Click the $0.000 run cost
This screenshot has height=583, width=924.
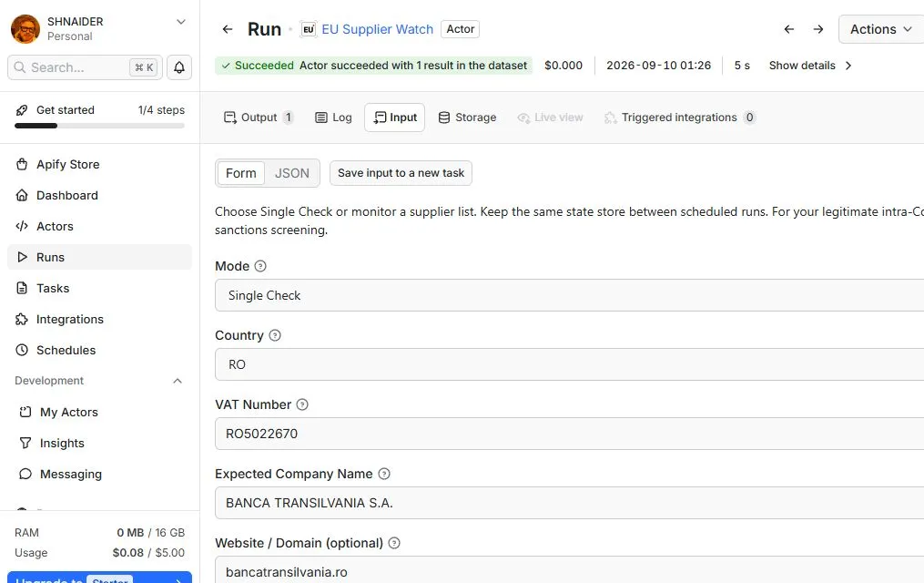564,66
